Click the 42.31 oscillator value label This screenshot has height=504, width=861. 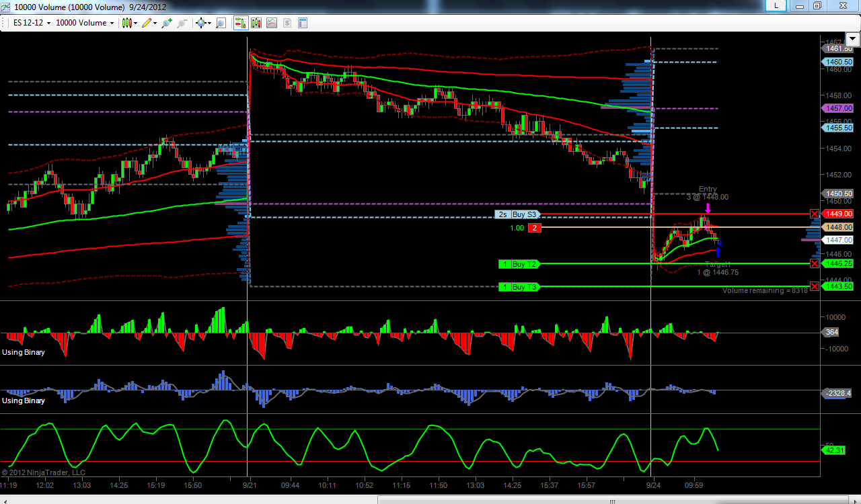[833, 450]
